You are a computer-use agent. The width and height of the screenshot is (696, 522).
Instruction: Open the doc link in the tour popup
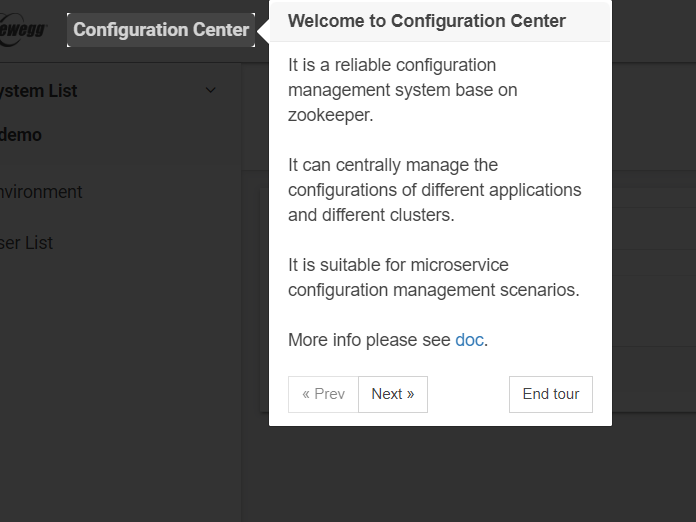pos(469,340)
